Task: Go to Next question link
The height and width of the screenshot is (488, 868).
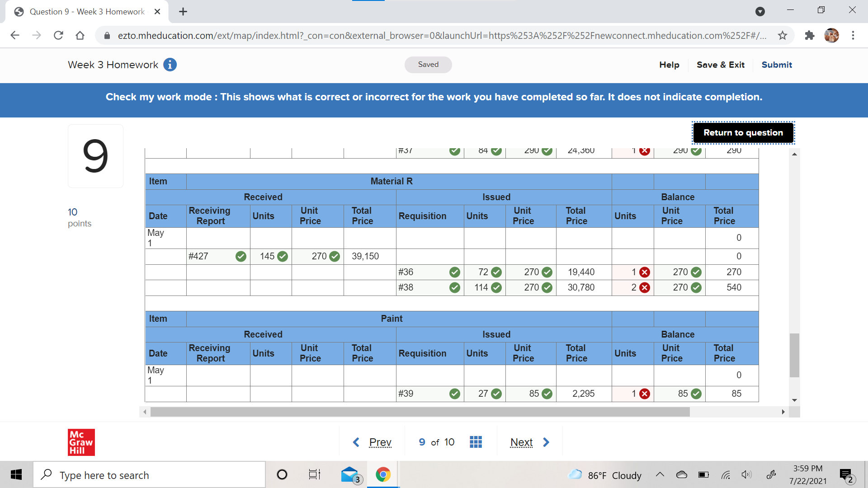Action: tap(521, 442)
